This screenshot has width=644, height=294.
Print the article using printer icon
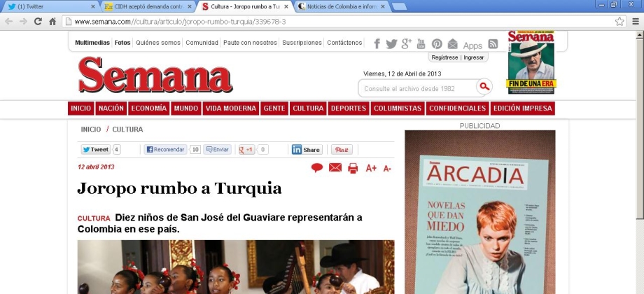[x=353, y=168]
